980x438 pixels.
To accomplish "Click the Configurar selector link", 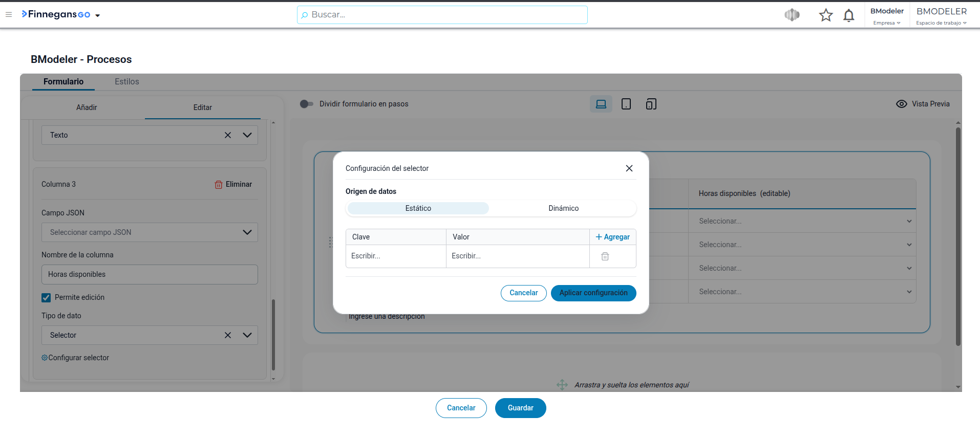I will tap(75, 358).
